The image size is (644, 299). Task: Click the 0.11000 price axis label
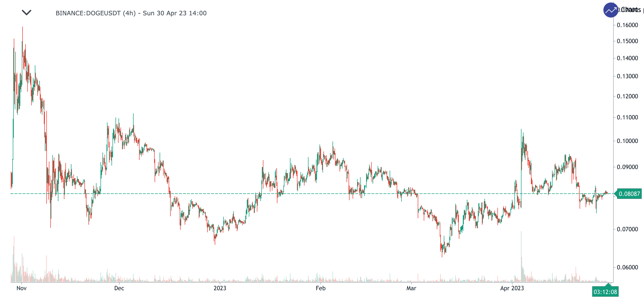(x=627, y=117)
